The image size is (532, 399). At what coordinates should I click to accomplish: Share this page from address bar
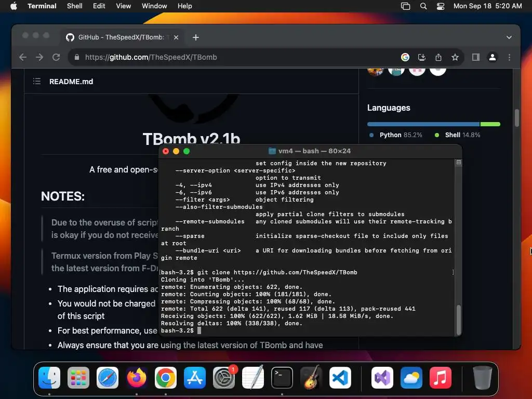pos(438,57)
